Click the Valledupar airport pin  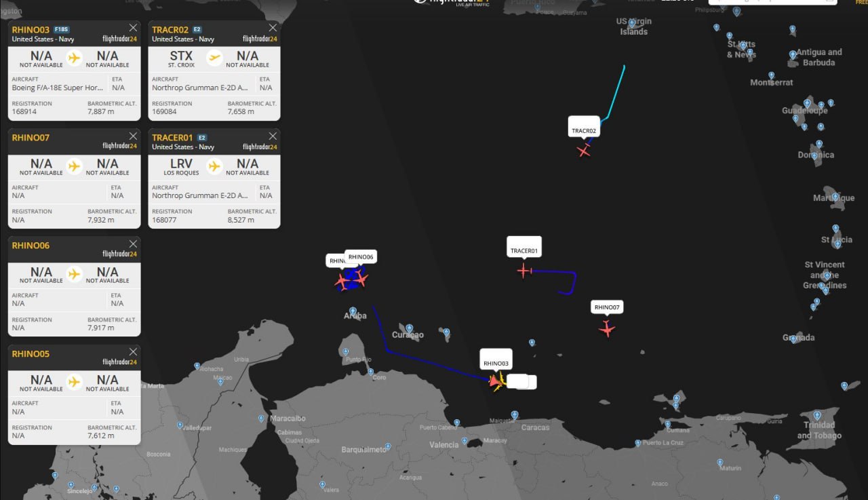point(180,425)
